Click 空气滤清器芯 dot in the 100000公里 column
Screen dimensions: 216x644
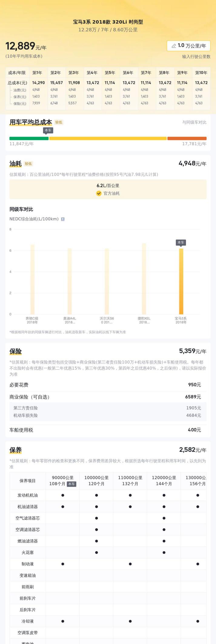coord(96,518)
